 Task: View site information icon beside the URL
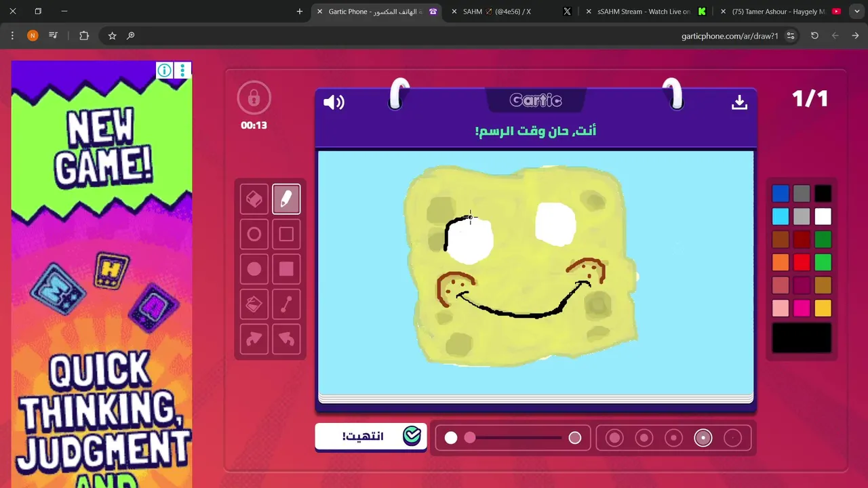pyautogui.click(x=791, y=36)
